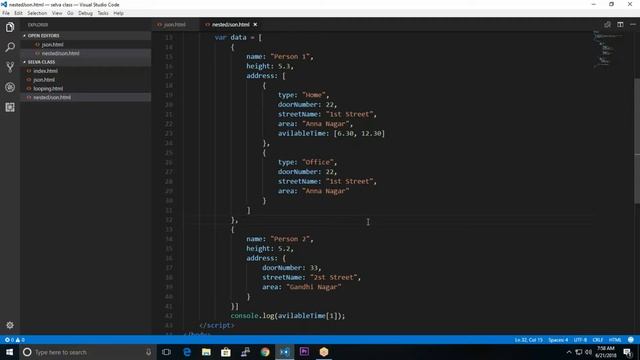Open the Tasks menu
The image size is (640, 360).
(x=103, y=13)
